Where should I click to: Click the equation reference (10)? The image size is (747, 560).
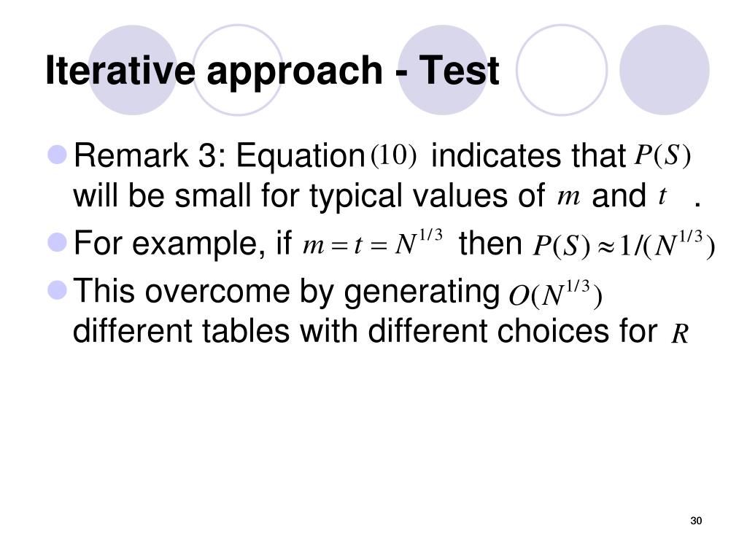[x=393, y=155]
